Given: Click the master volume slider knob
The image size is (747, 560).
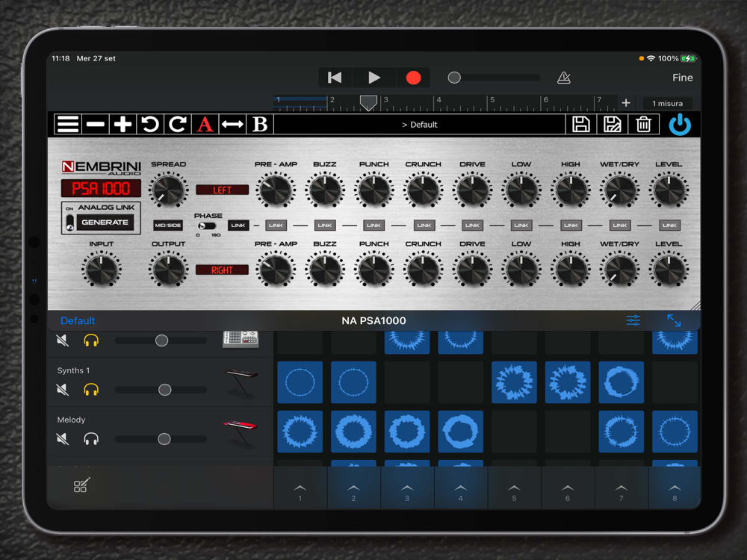Looking at the screenshot, I should pos(454,78).
